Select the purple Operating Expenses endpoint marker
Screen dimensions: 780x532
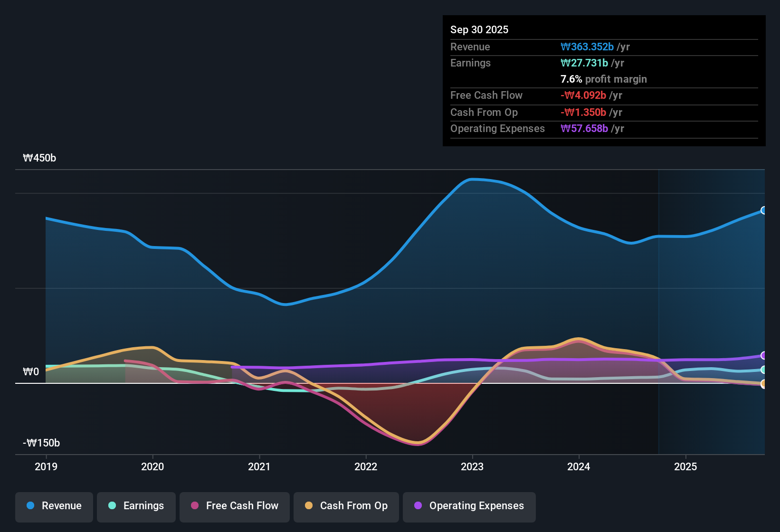coord(764,355)
